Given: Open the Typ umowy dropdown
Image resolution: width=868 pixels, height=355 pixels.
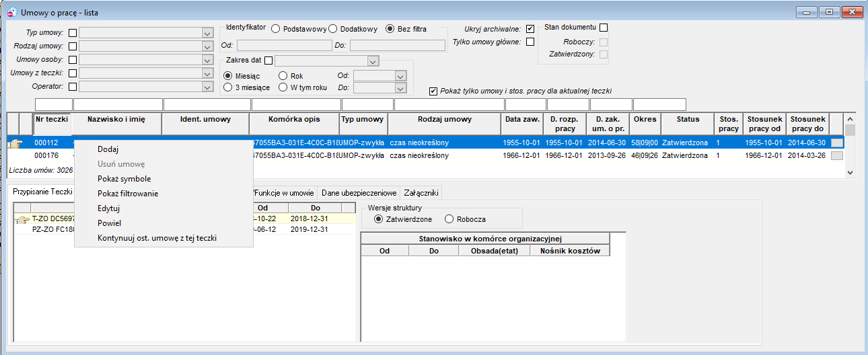Looking at the screenshot, I should point(207,32).
